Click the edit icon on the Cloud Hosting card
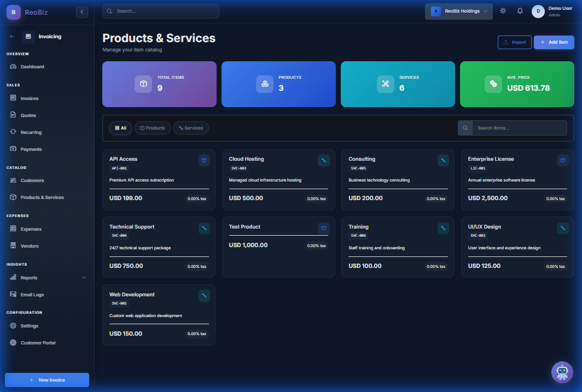The width and height of the screenshot is (582, 392). click(324, 160)
